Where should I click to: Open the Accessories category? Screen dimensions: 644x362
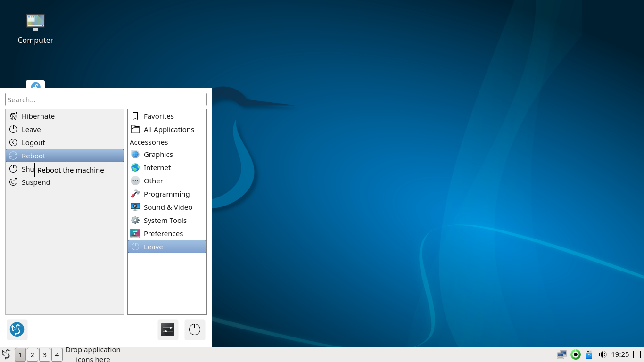[x=149, y=142]
